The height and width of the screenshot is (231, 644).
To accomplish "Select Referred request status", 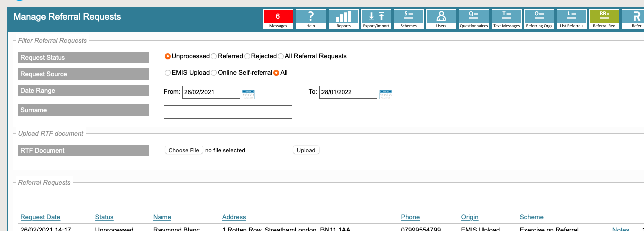I will [x=214, y=56].
